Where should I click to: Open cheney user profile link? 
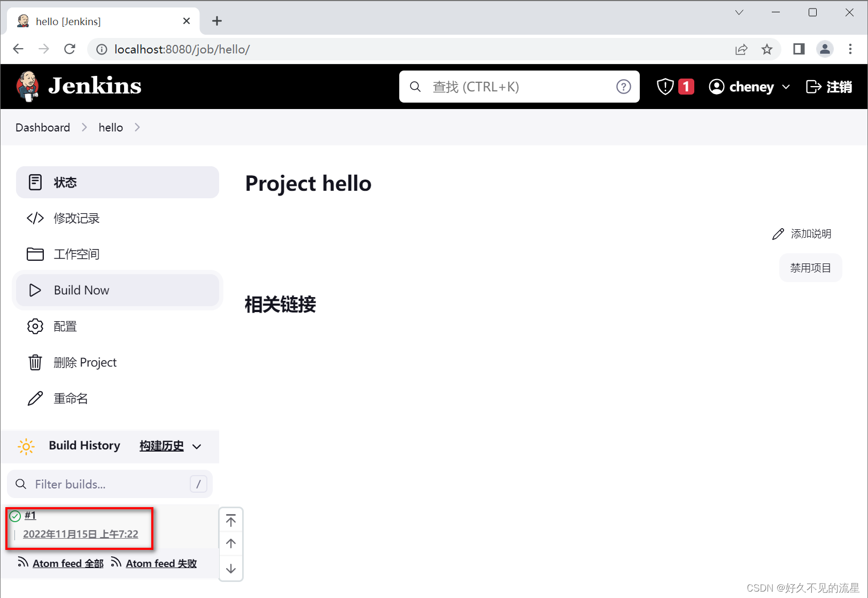coord(741,87)
